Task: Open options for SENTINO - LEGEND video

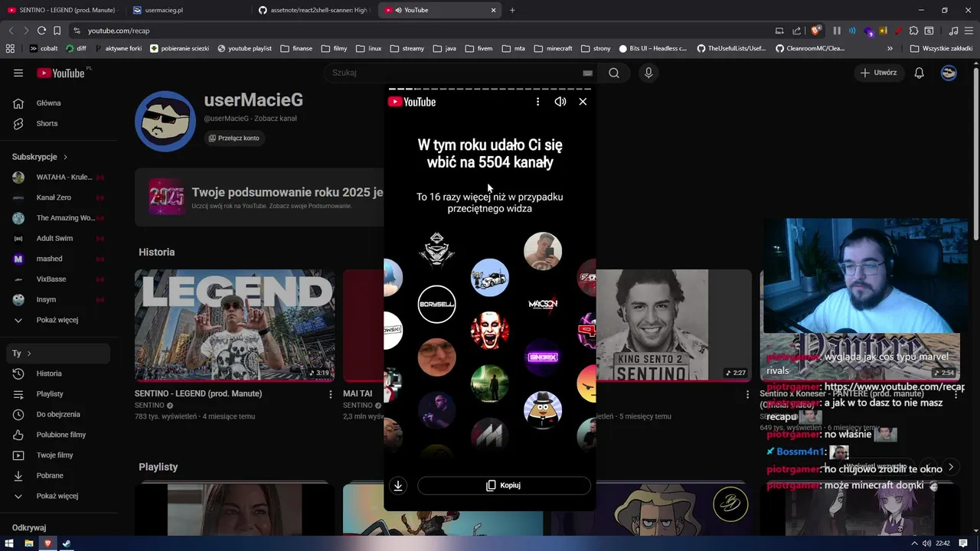Action: 331,394
